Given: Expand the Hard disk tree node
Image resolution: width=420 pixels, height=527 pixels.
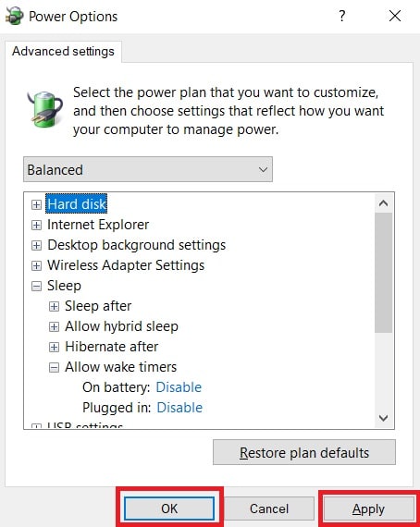Looking at the screenshot, I should pyautogui.click(x=36, y=204).
